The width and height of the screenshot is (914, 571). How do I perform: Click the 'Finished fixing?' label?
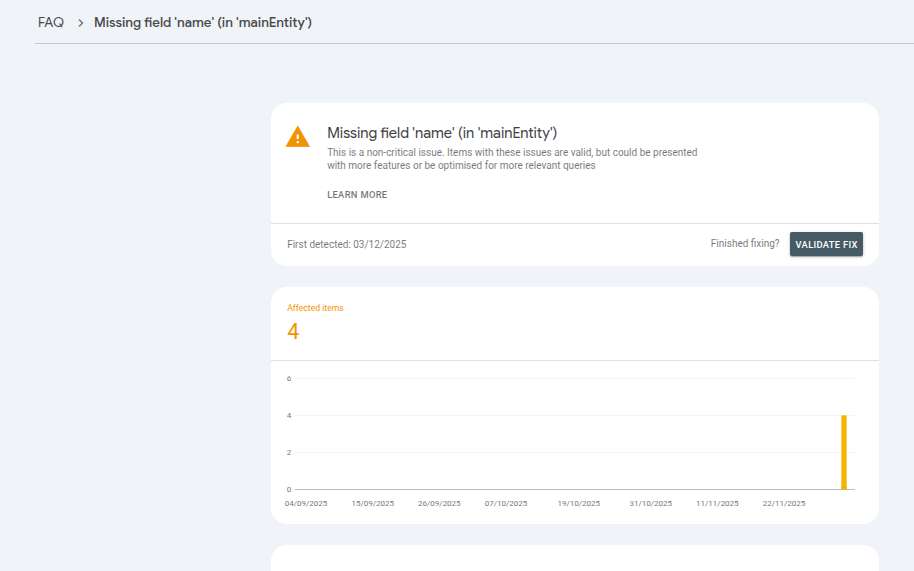click(744, 243)
